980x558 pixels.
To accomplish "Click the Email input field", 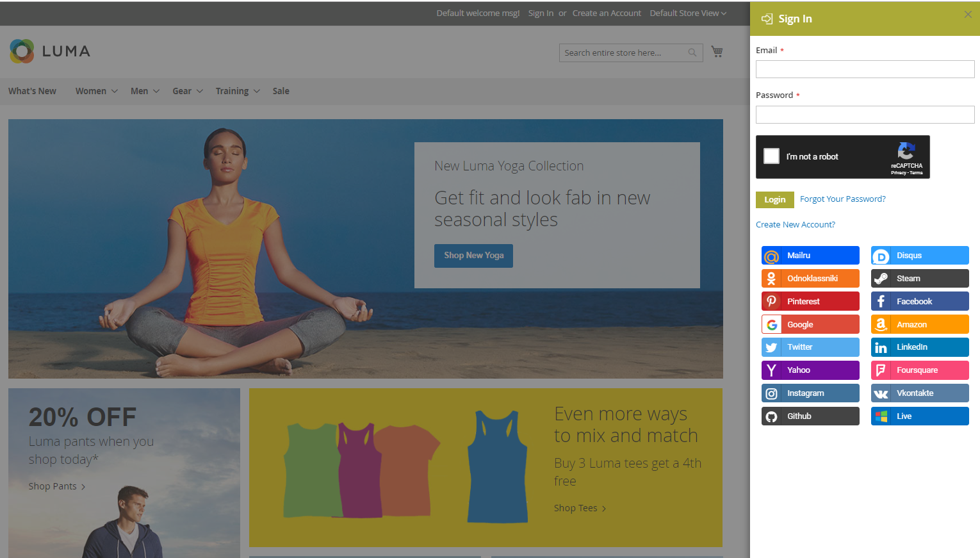I will 865,69.
